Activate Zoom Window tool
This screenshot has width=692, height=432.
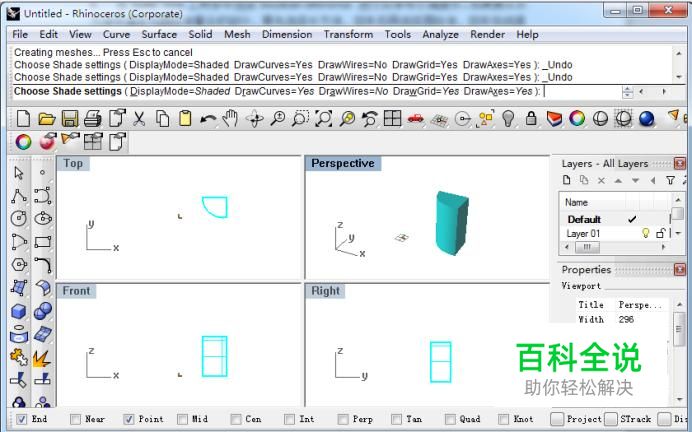tap(300, 118)
